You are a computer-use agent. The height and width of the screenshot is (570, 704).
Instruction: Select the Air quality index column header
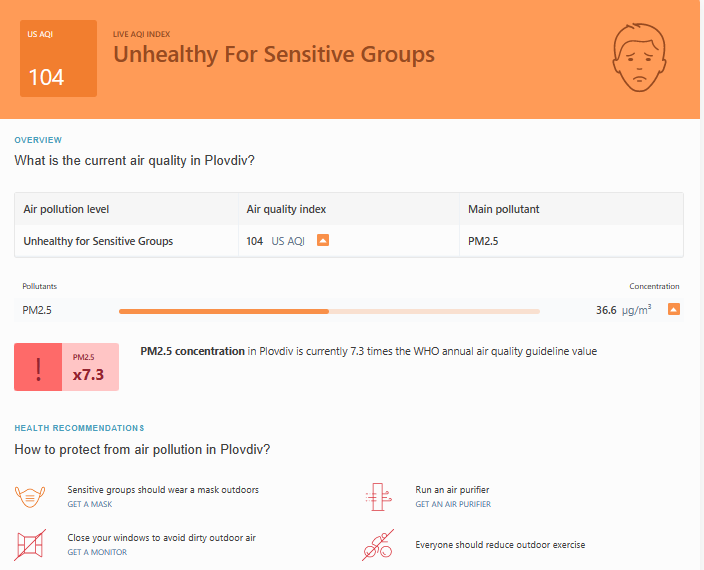pyautogui.click(x=286, y=209)
